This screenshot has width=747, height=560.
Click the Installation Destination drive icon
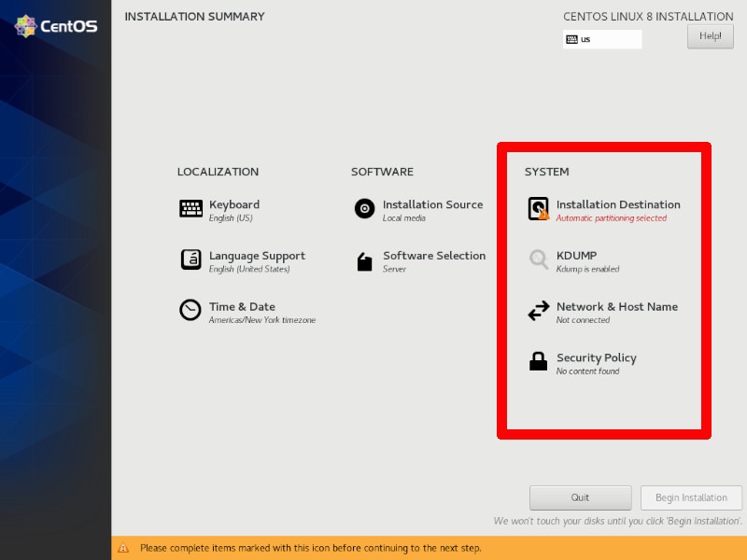tap(537, 208)
